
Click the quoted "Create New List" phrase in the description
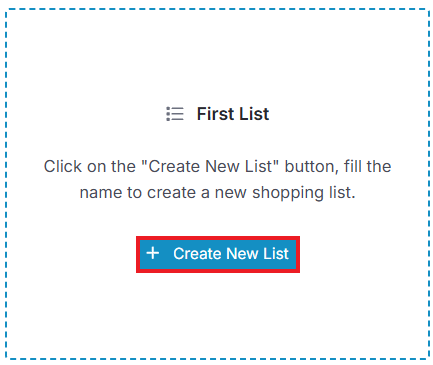point(210,166)
